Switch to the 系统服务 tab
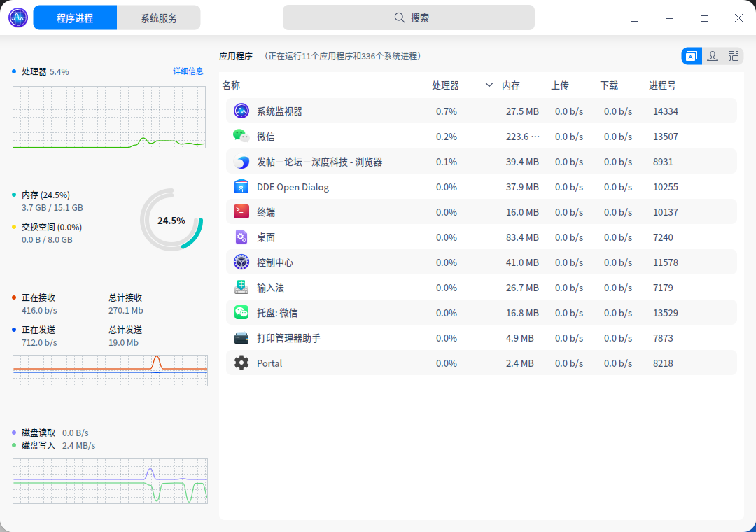Viewport: 756px width, 532px height. coord(158,17)
